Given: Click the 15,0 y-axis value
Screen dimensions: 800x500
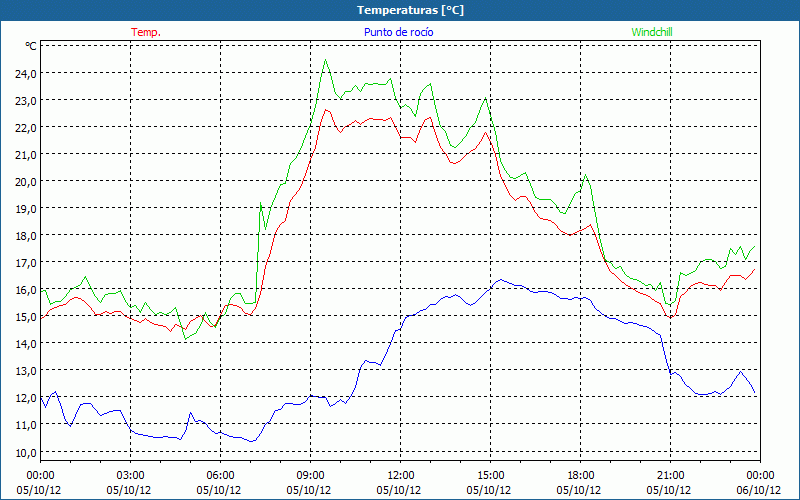Looking at the screenshot, I should [x=26, y=317].
